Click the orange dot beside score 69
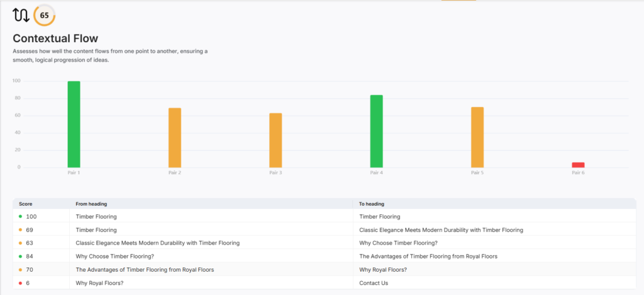Screen dimensions: 644x295 pyautogui.click(x=21, y=230)
